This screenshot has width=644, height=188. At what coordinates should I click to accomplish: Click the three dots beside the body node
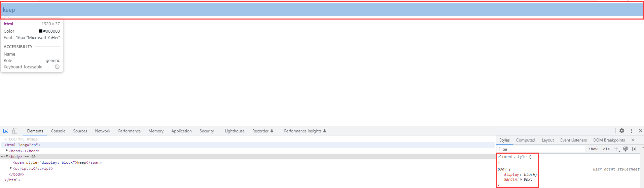(x=3, y=157)
